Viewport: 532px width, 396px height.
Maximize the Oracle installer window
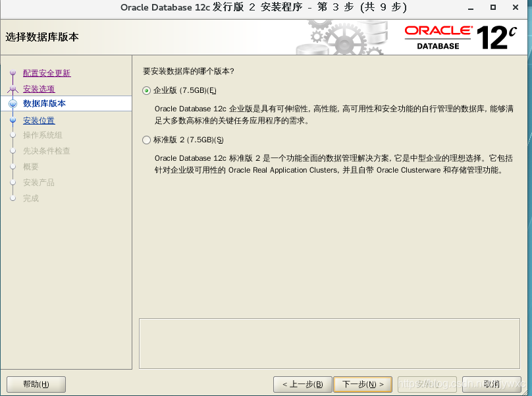(493, 7)
